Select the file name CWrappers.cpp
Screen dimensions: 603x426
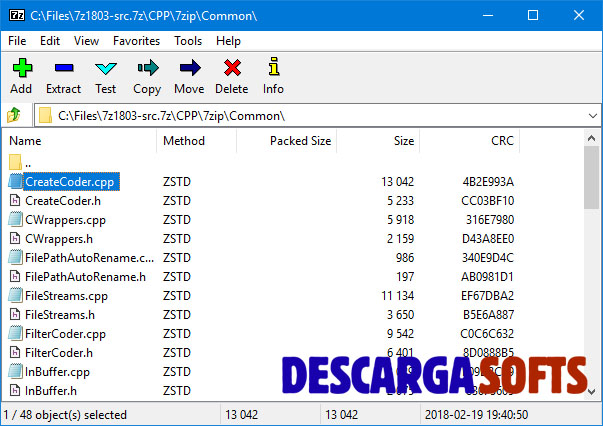tap(65, 220)
